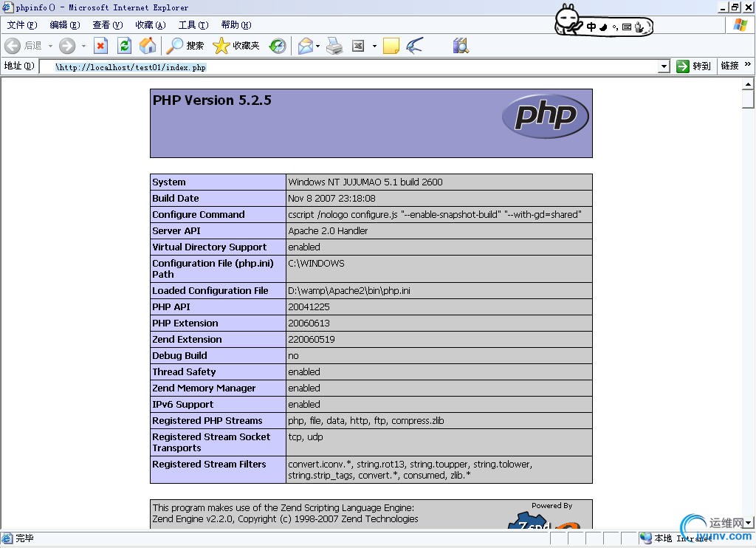
Task: Open the Forward history dropdown arrow
Action: pyautogui.click(x=83, y=46)
